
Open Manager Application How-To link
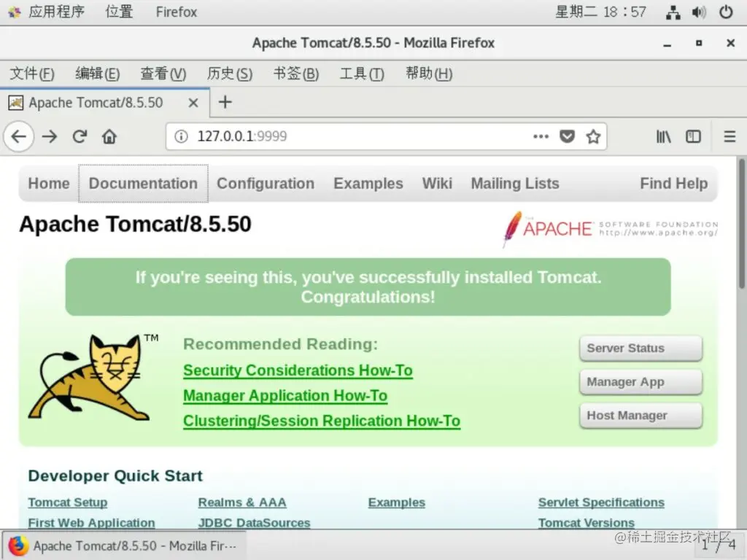coord(285,396)
